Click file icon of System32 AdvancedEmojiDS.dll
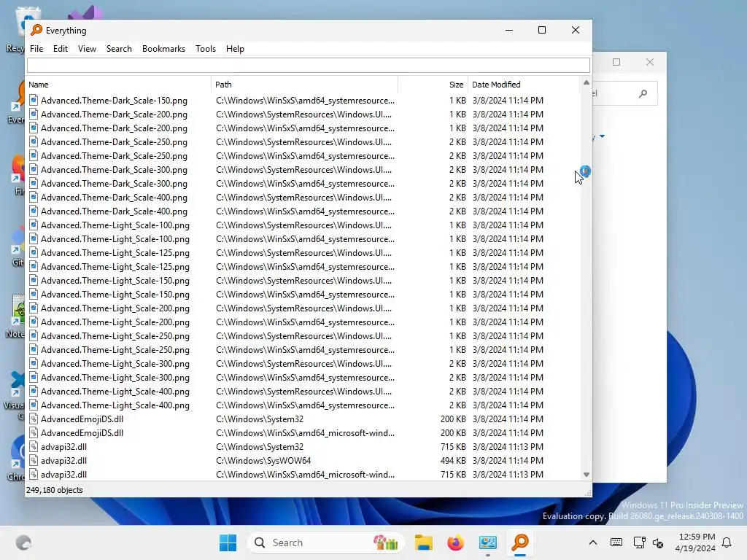747x560 pixels. click(34, 419)
